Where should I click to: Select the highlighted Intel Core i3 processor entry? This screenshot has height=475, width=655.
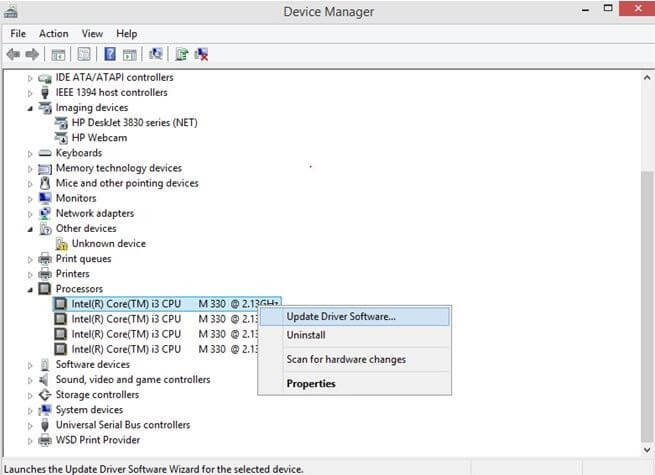click(x=167, y=304)
